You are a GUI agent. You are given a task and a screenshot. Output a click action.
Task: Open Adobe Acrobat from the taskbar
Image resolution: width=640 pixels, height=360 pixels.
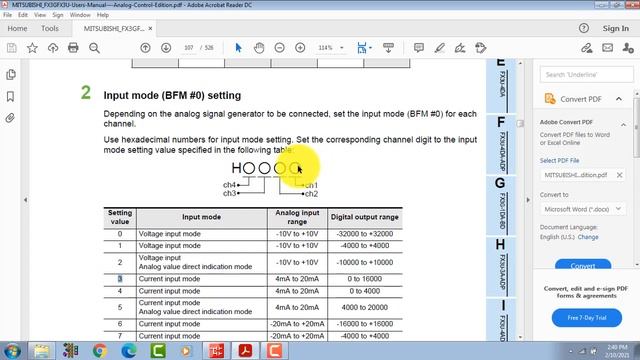coord(245,351)
